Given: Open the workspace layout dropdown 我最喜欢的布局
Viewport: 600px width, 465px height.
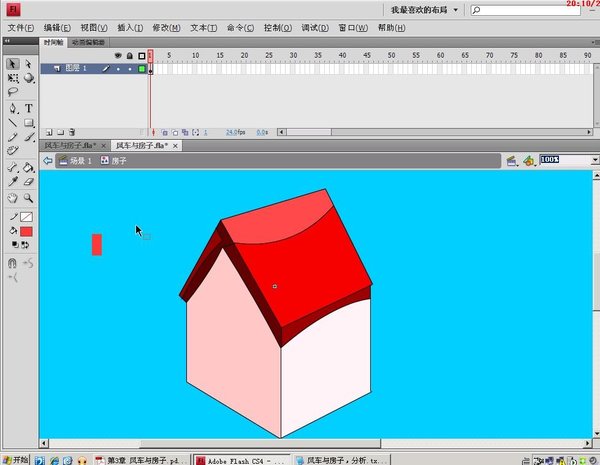Looking at the screenshot, I should point(424,10).
